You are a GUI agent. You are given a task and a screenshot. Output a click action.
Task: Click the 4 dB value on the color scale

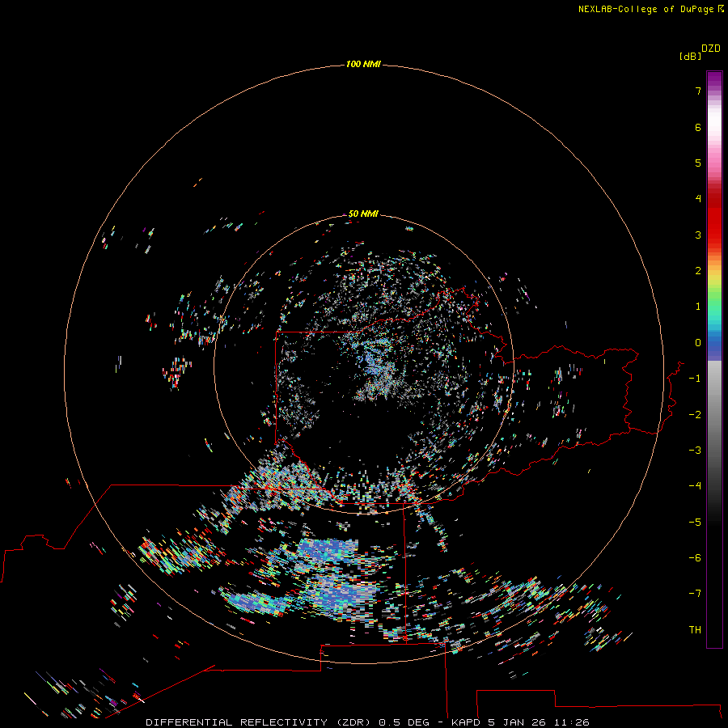point(698,199)
